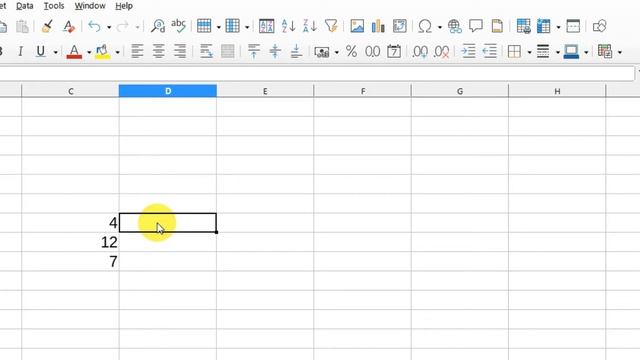Increase indent
640x360 pixels.
(x=468, y=51)
